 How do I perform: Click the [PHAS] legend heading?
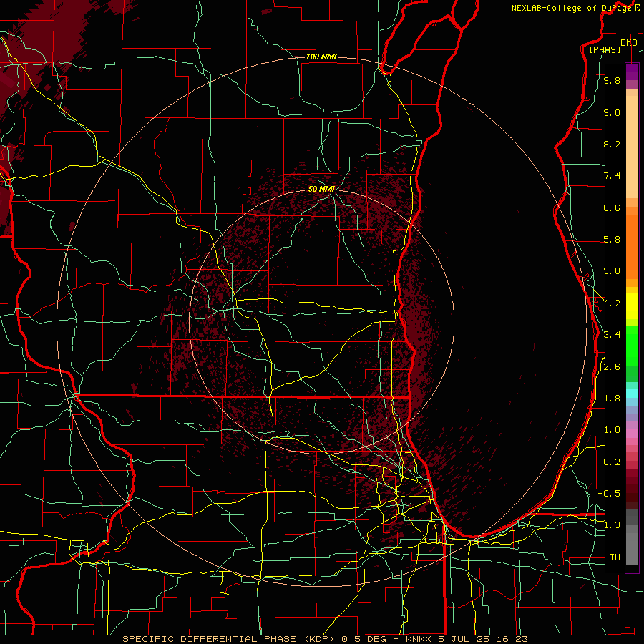(x=605, y=49)
